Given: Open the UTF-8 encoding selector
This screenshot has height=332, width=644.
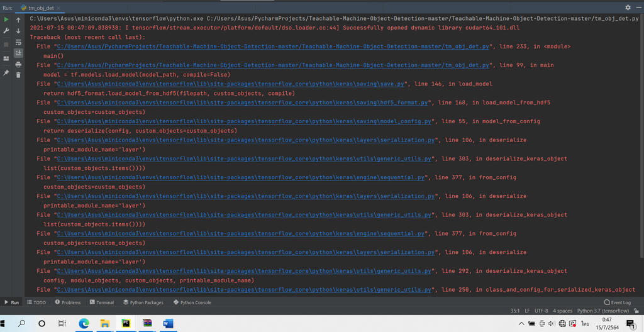Looking at the screenshot, I should (541, 311).
